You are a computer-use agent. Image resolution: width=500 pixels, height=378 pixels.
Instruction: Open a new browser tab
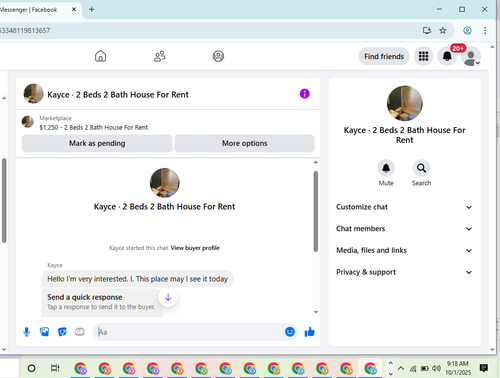92,9
